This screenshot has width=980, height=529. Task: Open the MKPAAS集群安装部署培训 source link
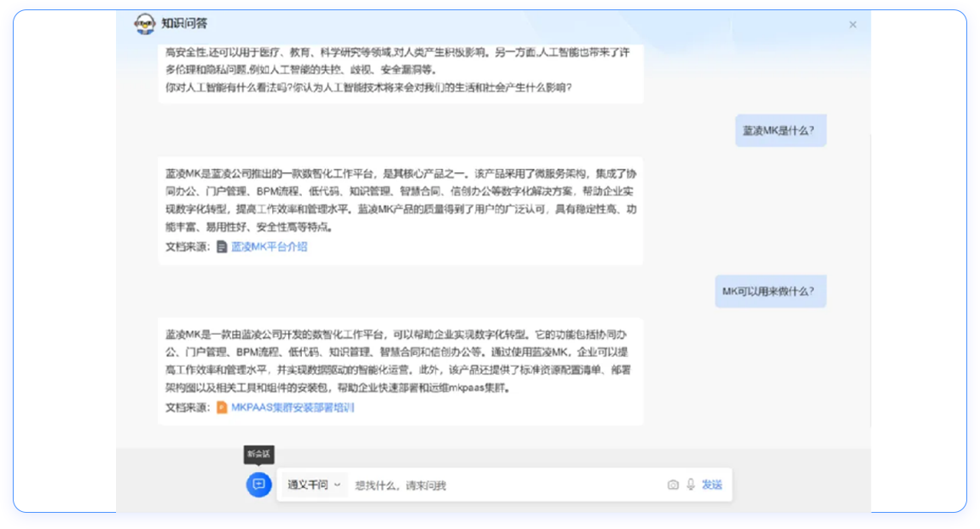293,408
